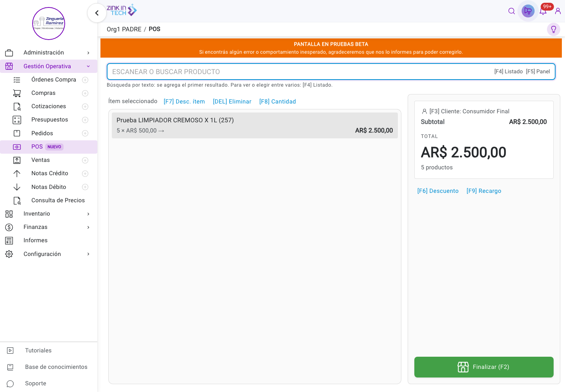Click the Cotizaciones document icon
Image resolution: width=565 pixels, height=392 pixels.
(17, 106)
